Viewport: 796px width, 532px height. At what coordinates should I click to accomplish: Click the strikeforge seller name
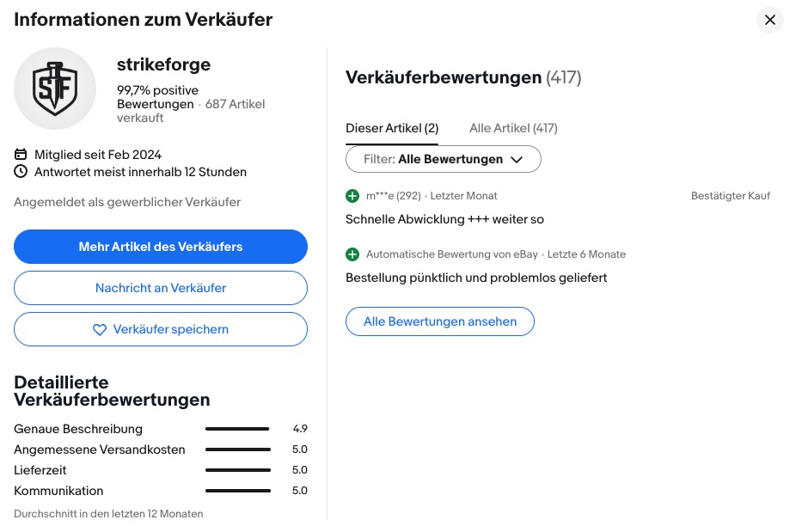click(x=163, y=64)
